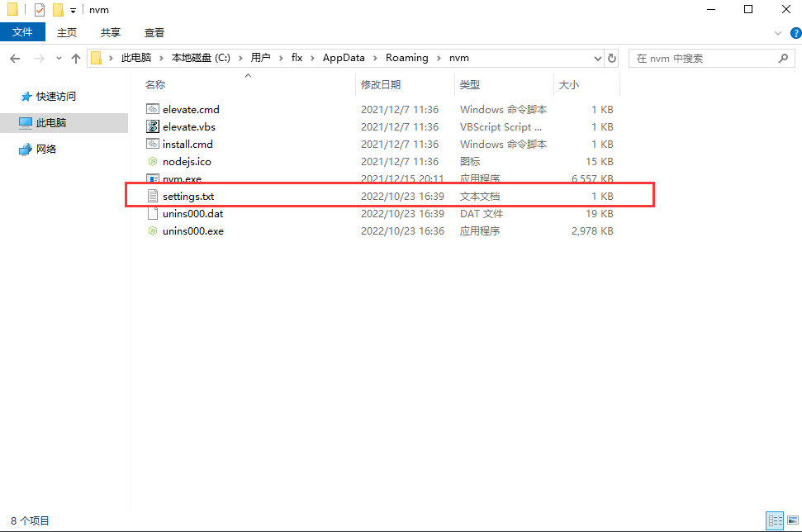Go up one folder level
The height and width of the screenshot is (532, 802).
coord(76,59)
